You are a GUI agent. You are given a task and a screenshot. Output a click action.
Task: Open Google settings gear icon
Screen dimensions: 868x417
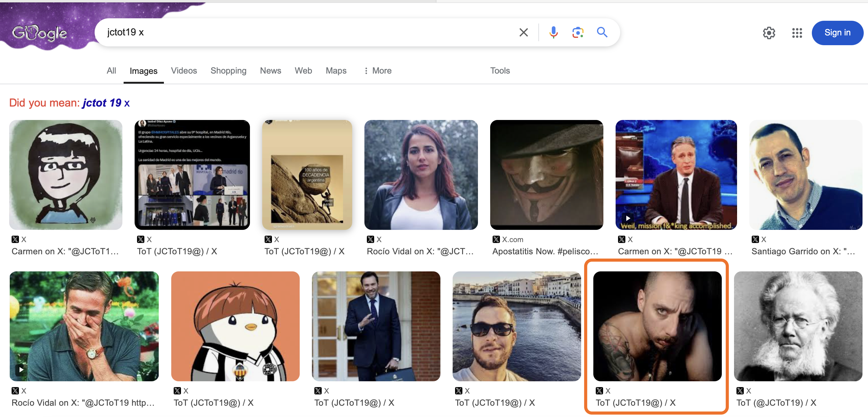tap(769, 33)
